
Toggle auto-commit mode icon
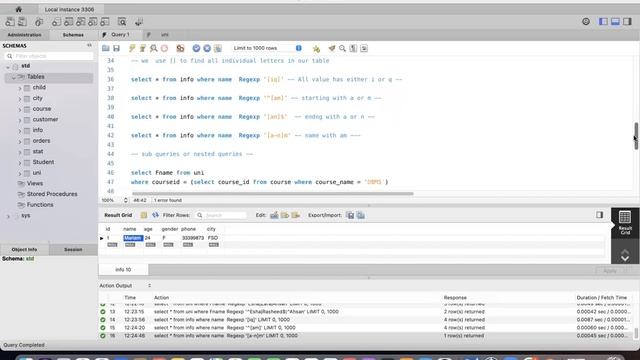[218, 48]
